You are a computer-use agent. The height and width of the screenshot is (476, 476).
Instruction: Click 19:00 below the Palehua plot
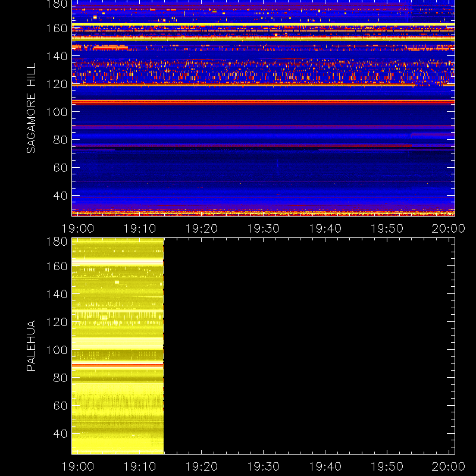[x=78, y=466]
